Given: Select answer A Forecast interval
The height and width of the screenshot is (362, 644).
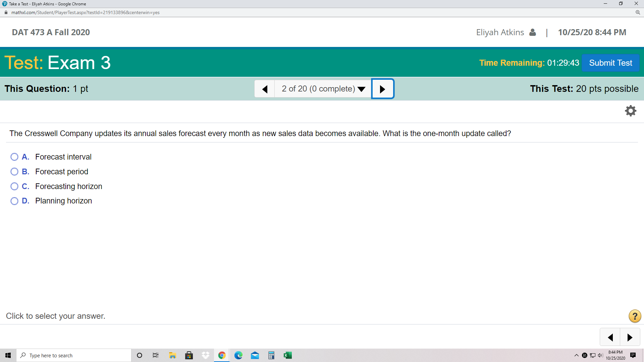Looking at the screenshot, I should (x=14, y=157).
